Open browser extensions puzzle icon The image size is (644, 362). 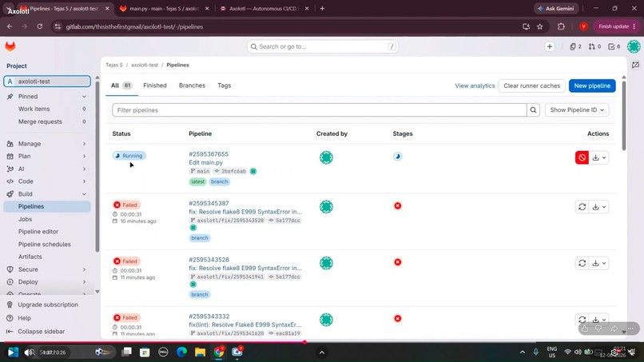(561, 26)
